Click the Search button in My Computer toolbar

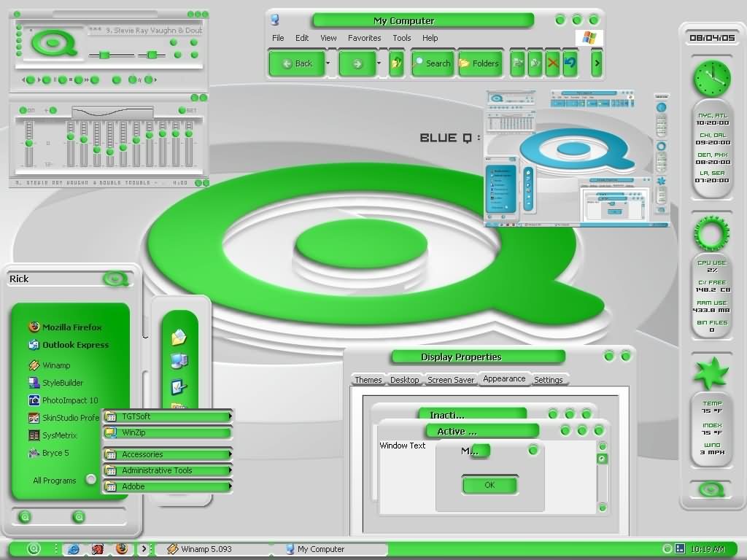tap(433, 63)
